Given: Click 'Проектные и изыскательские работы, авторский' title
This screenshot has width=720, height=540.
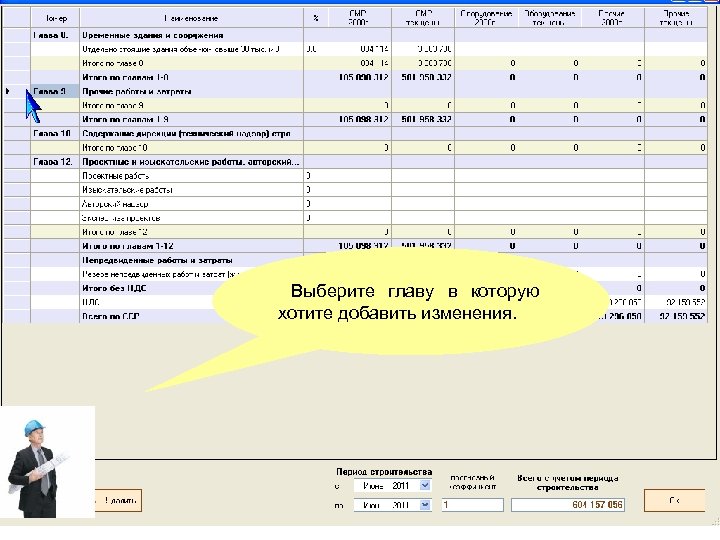Looking at the screenshot, I should click(191, 162).
